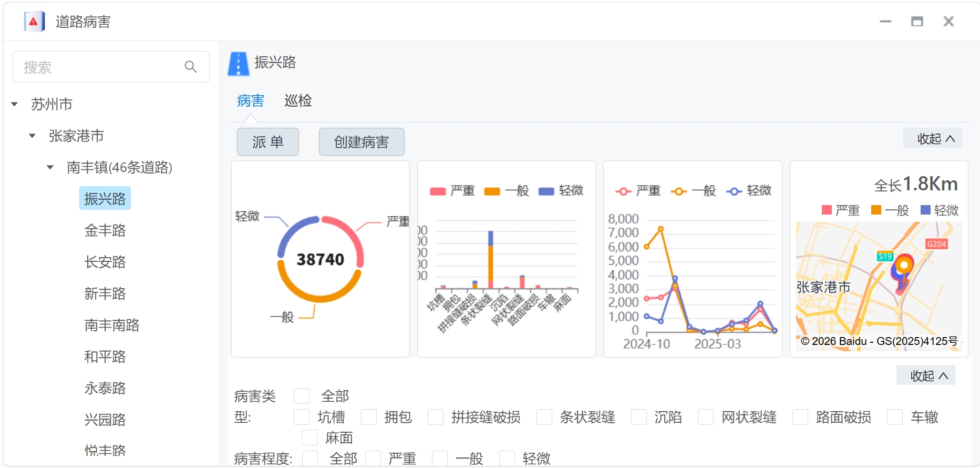Switch to the 病害 tab
This screenshot has width=980, height=468.
click(x=251, y=100)
